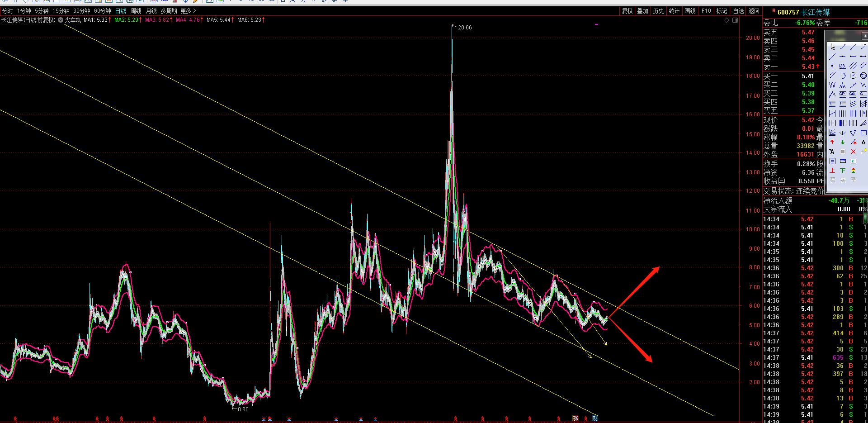868x423 pixels.
Task: Select the 123 price label line tool
Action: click(x=843, y=66)
